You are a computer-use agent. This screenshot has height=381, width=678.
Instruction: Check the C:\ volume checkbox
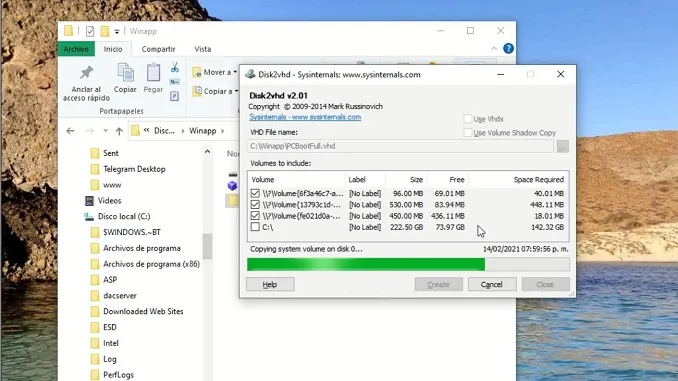coord(255,227)
